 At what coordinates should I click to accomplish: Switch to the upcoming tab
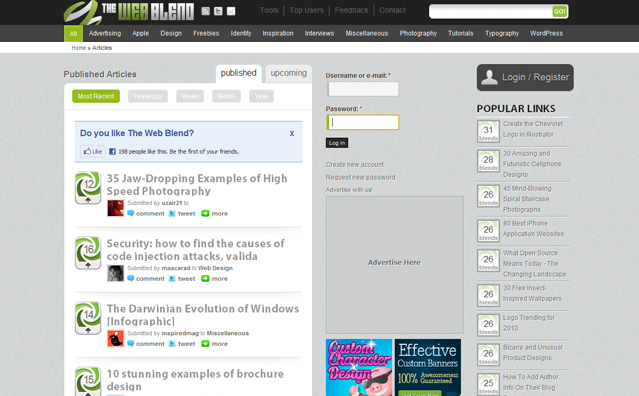coord(289,73)
